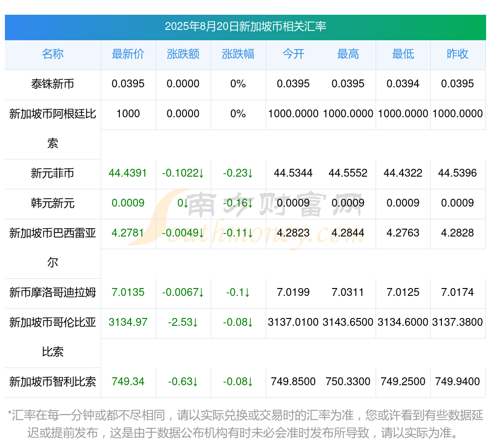Click opening value 7.0199
The height and width of the screenshot is (448, 491).
coord(293,292)
